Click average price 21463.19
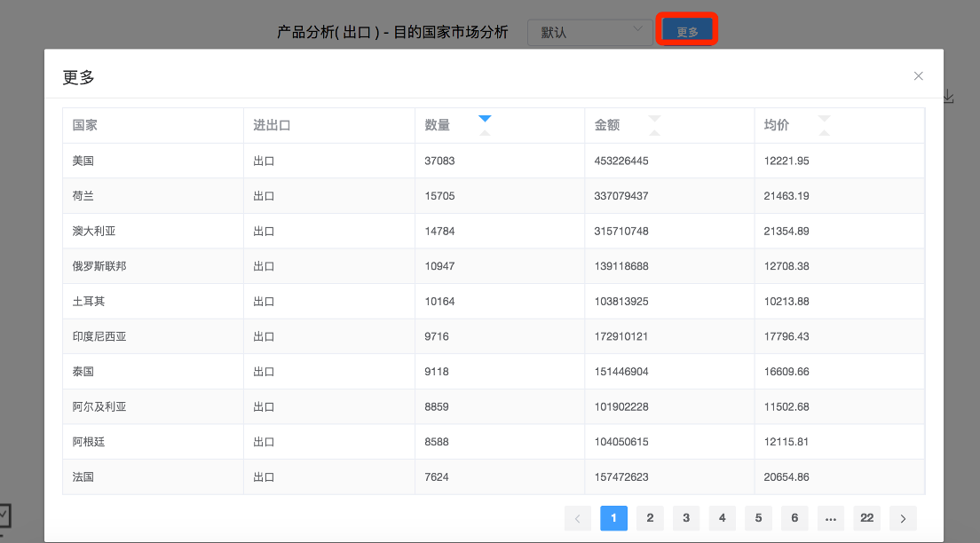This screenshot has height=543, width=980. [786, 195]
